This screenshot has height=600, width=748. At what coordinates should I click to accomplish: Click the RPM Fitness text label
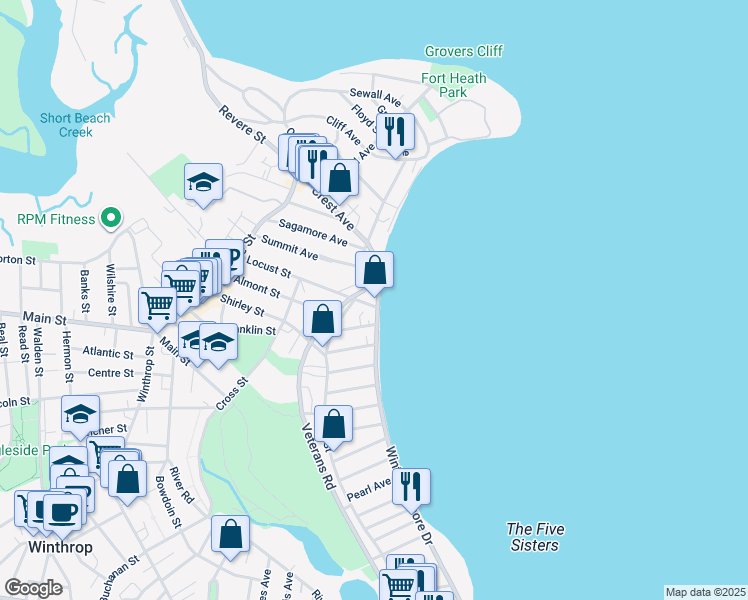point(56,219)
